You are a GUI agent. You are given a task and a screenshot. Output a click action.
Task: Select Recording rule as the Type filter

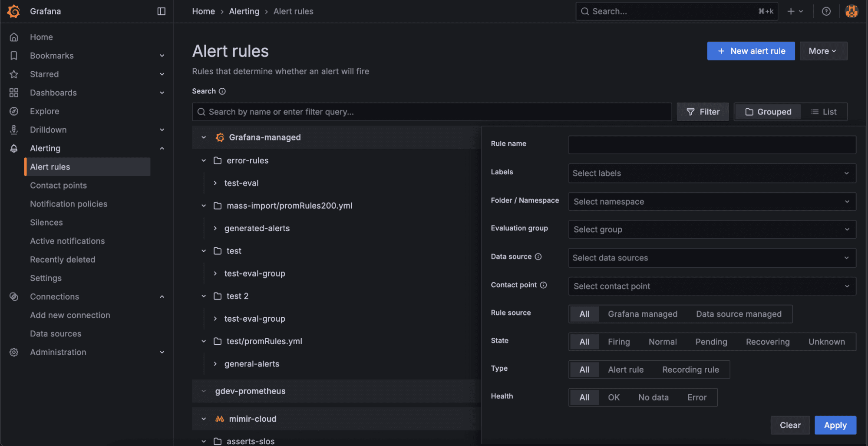click(690, 369)
